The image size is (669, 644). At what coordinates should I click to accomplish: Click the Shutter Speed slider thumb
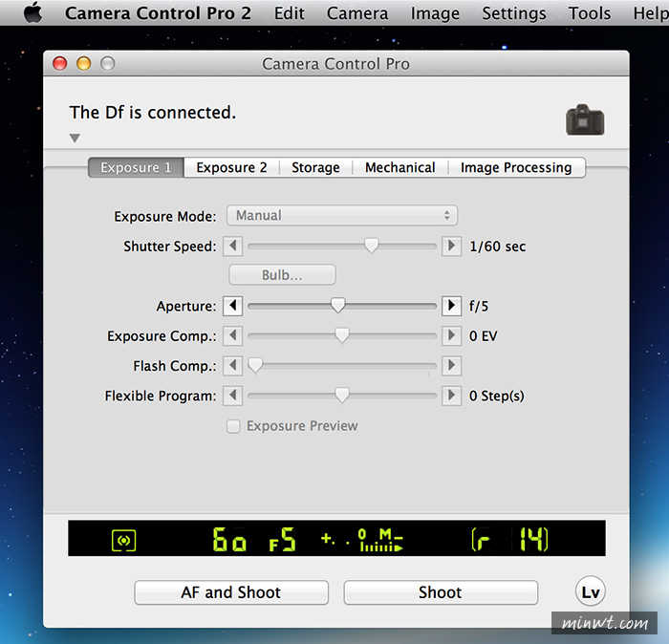pyautogui.click(x=372, y=246)
